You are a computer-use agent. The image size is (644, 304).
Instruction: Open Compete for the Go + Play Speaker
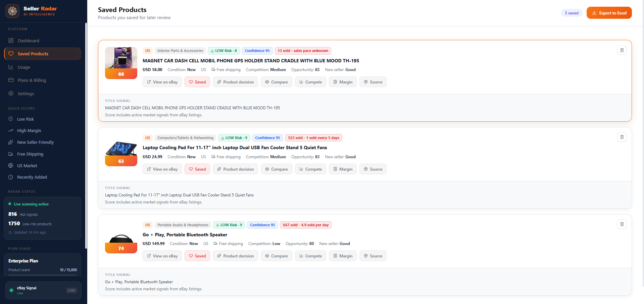pyautogui.click(x=310, y=256)
